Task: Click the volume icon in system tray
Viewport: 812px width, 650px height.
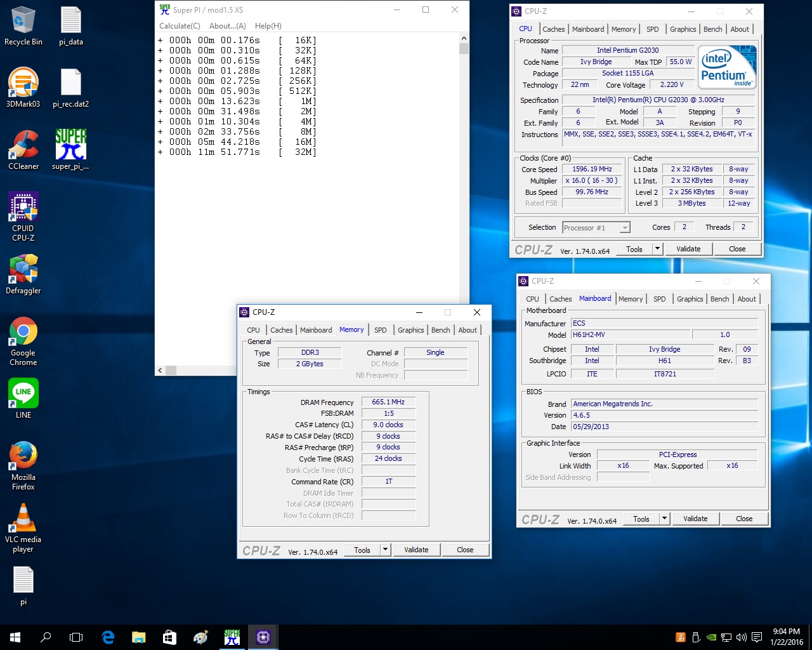Action: coord(741,637)
